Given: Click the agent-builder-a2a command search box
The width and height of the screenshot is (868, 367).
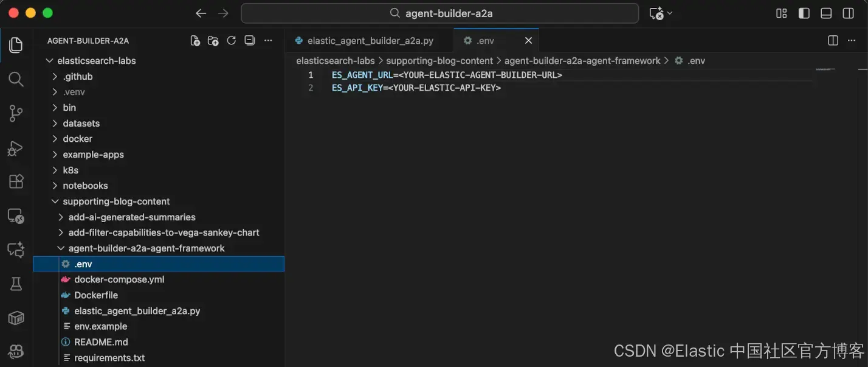Looking at the screenshot, I should tap(440, 13).
